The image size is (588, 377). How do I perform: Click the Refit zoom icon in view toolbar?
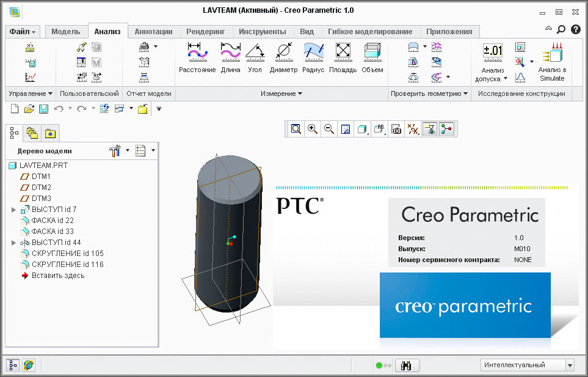tap(296, 130)
